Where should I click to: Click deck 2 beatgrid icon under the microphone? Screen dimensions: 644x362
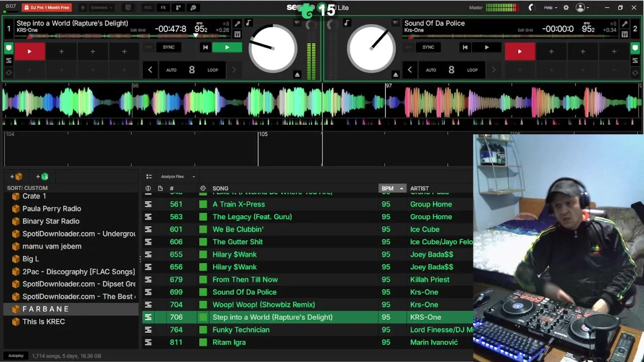click(x=624, y=34)
